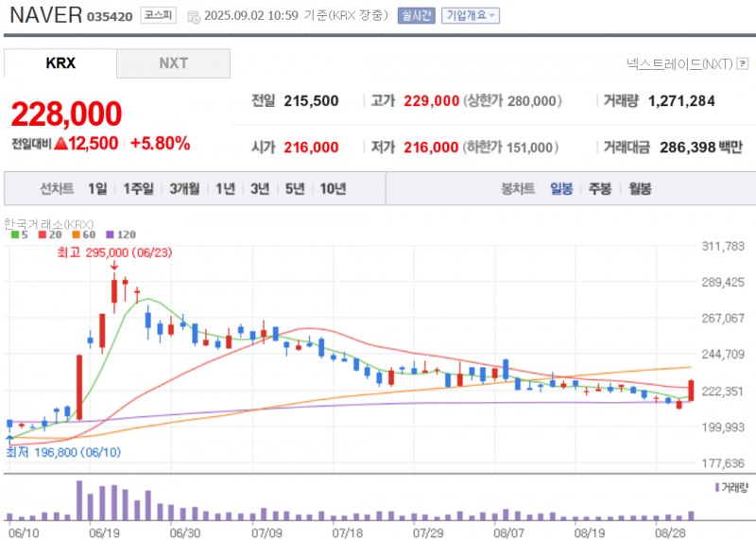Select the 5년 line chart period
Image resolution: width=756 pixels, height=540 pixels.
tap(295, 188)
